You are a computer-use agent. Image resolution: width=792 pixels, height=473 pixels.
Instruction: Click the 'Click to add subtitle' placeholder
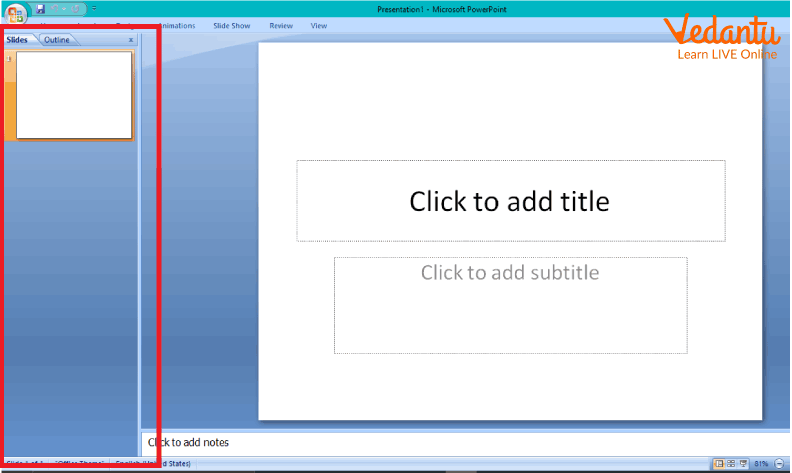(510, 304)
